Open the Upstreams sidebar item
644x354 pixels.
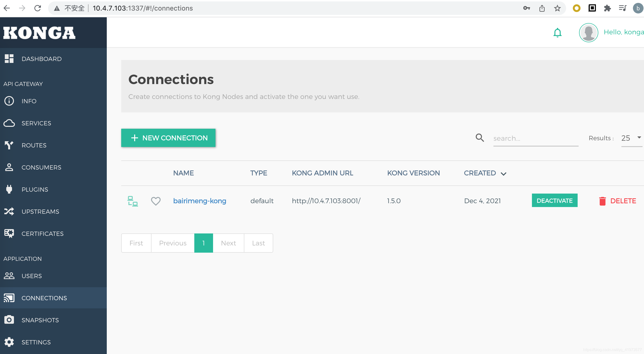click(x=40, y=211)
